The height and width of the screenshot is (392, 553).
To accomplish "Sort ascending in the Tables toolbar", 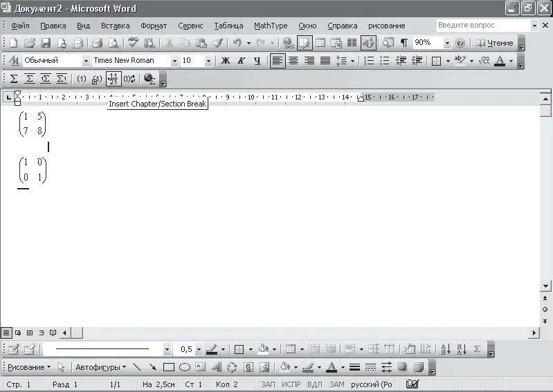I will 446,349.
